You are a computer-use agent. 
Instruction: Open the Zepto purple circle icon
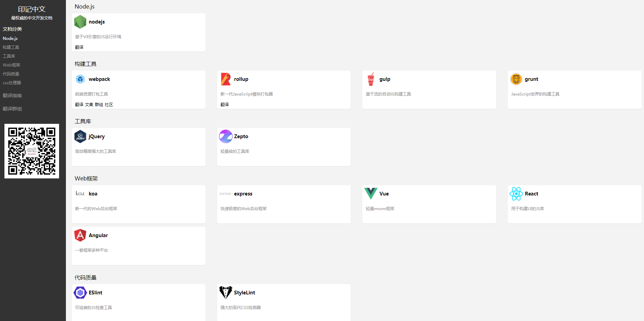coord(225,136)
